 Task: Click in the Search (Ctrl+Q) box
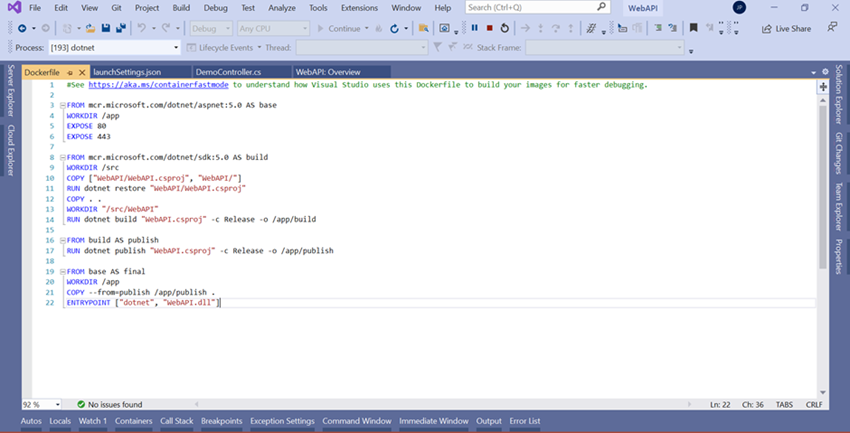524,8
